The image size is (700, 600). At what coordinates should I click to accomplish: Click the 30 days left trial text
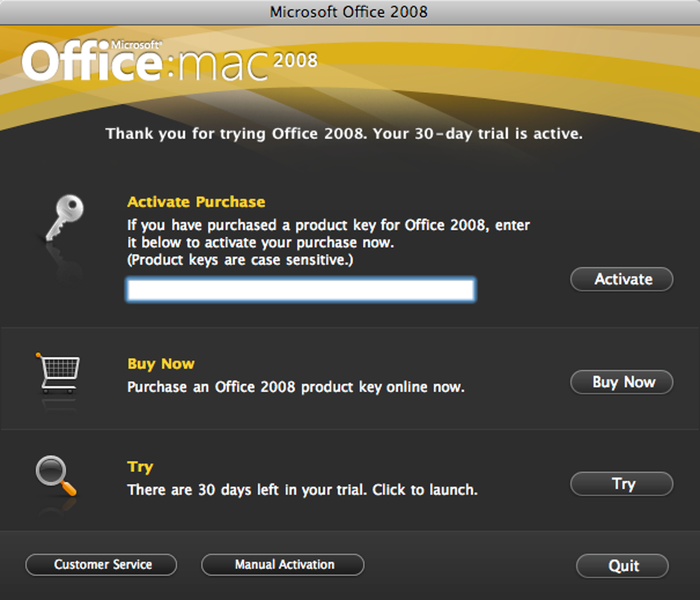302,490
